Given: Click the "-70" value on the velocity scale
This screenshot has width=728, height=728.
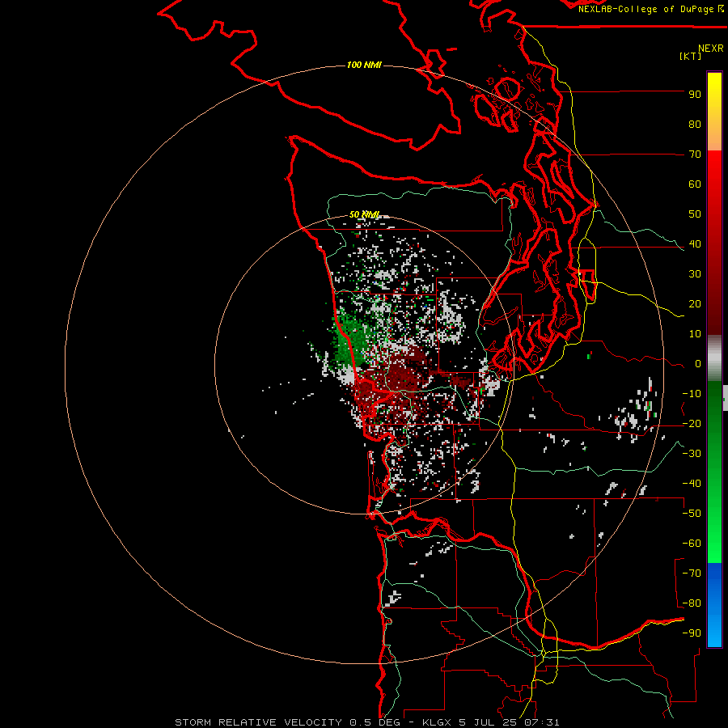Looking at the screenshot, I should pyautogui.click(x=692, y=574).
